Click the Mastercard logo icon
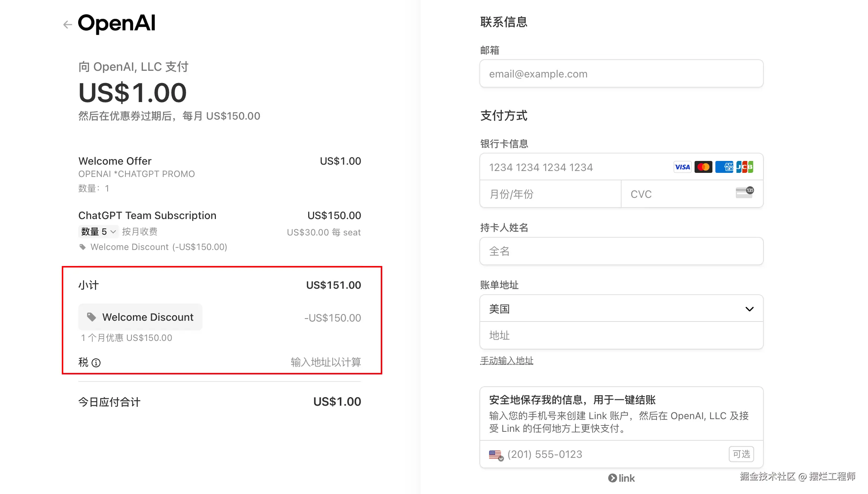Screen dimensions: 868x494 (703, 167)
